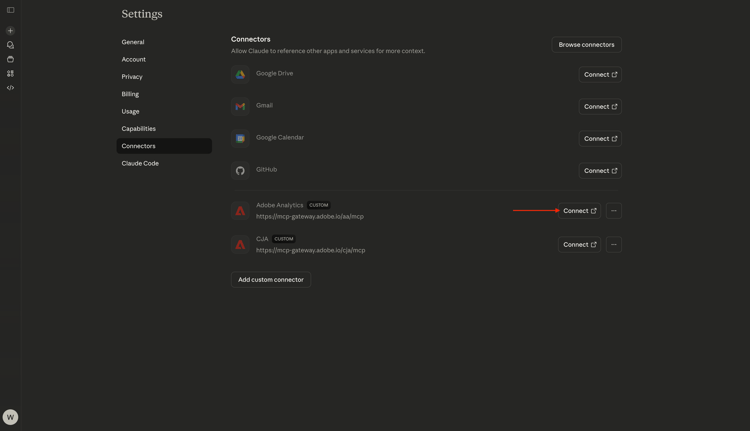
Task: Open Capabilities settings section
Action: point(164,129)
